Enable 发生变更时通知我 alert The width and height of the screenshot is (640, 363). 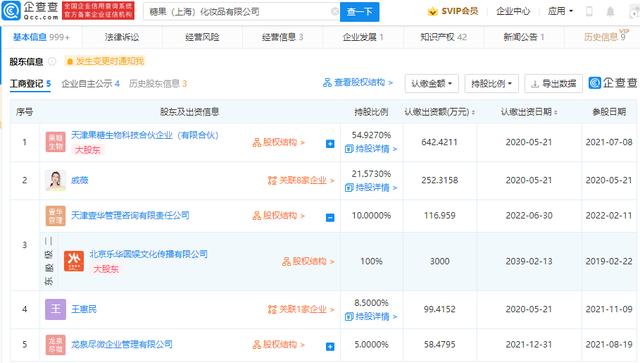(104, 61)
